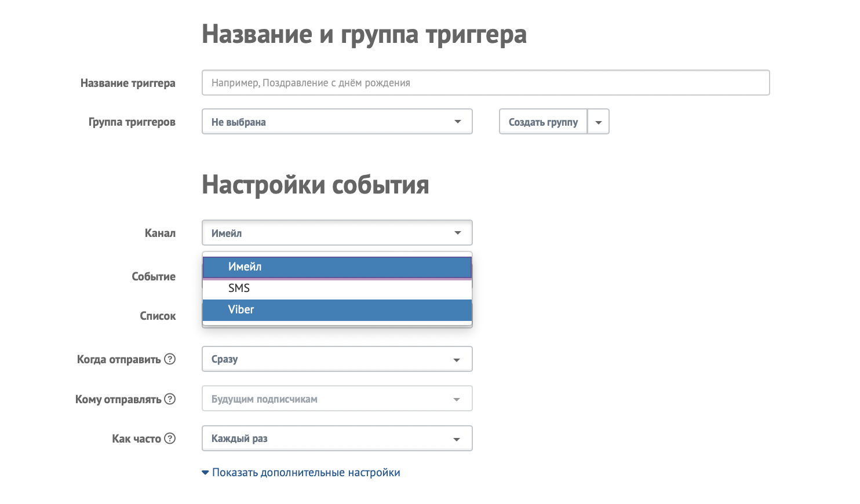Click the 'Создать группу' button
This screenshot has height=504, width=860.
point(543,122)
